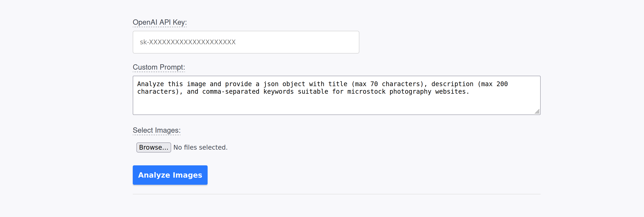This screenshot has width=644, height=217.
Task: Focus the Custom Prompt text area
Action: 336,95
